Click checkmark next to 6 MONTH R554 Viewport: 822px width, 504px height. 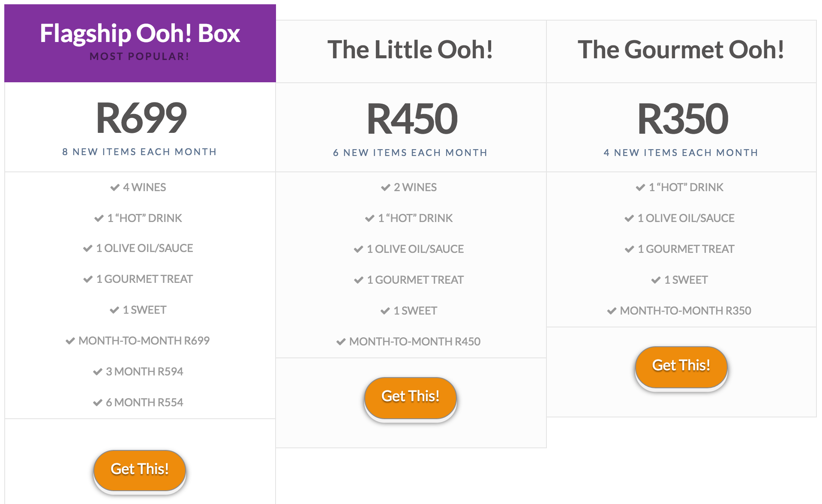coord(98,402)
